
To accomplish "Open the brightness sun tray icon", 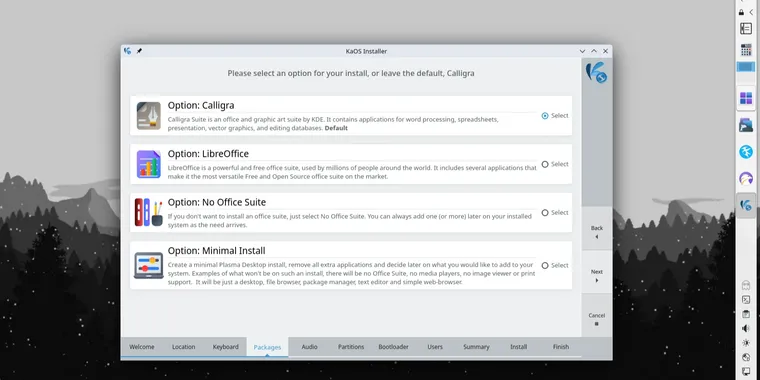I will pyautogui.click(x=746, y=343).
